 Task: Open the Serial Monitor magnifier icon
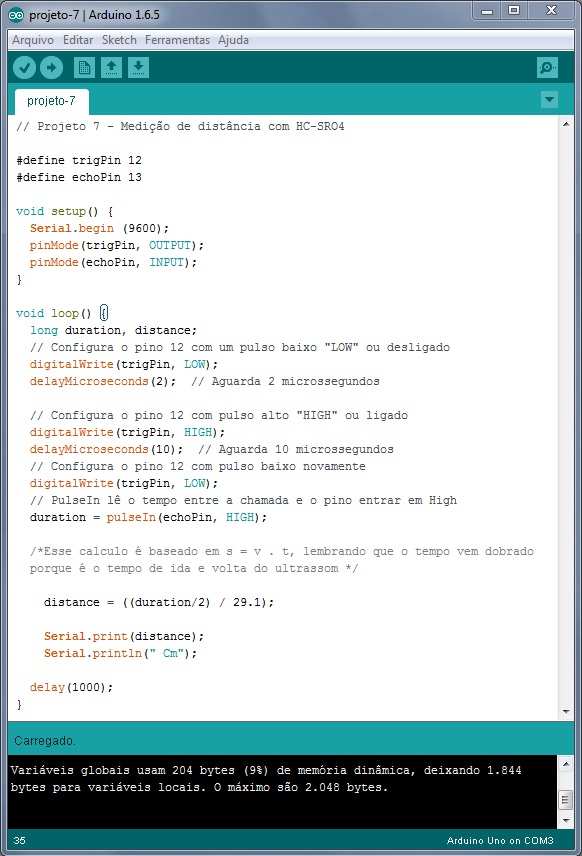click(547, 68)
